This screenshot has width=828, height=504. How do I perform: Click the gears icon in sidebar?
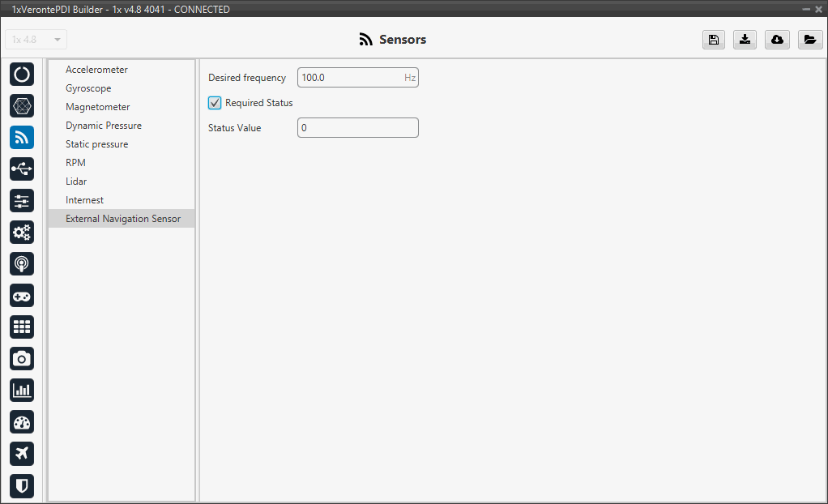pos(22,233)
